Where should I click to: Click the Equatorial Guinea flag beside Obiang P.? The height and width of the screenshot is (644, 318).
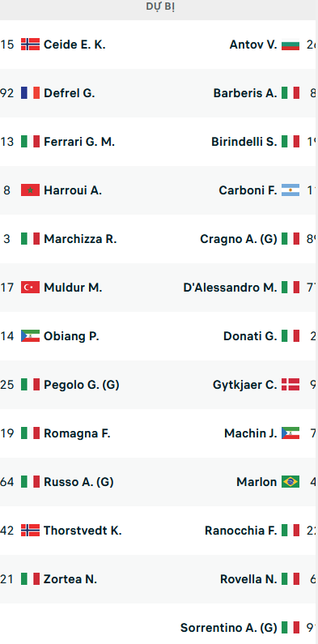31,336
